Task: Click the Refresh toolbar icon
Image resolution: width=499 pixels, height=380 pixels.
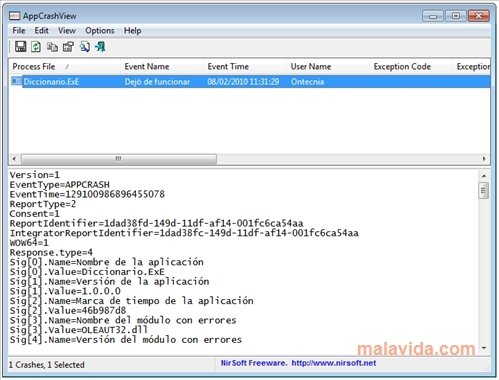Action: (36, 47)
